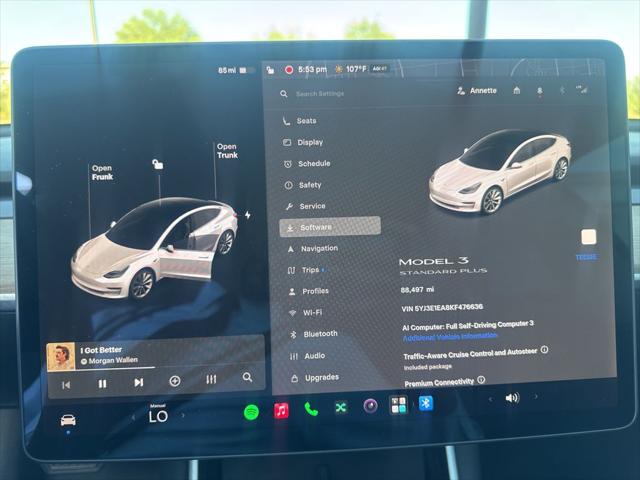The image size is (640, 480).
Task: Tap the song progress bar
Action: (x=156, y=368)
